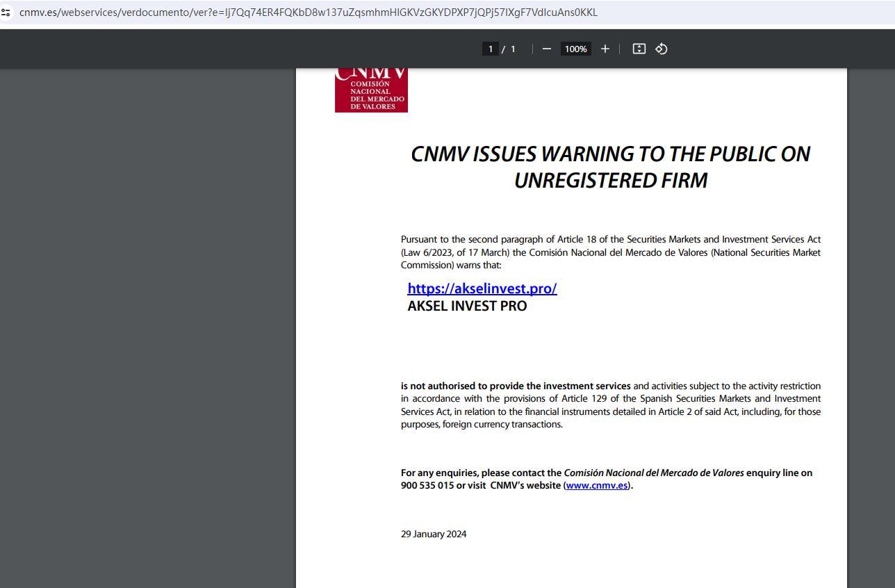Click the phone number 900 535 015
This screenshot has height=588, width=895.
pos(427,486)
